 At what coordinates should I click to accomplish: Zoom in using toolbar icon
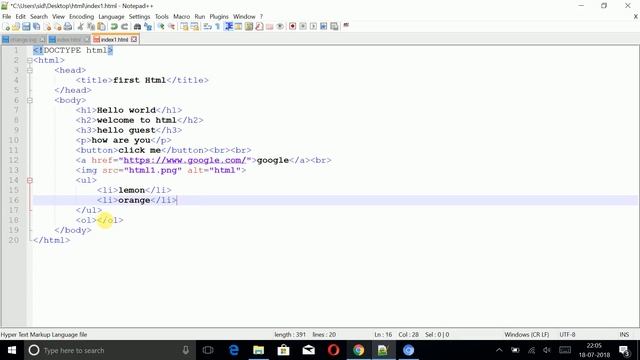click(x=161, y=27)
